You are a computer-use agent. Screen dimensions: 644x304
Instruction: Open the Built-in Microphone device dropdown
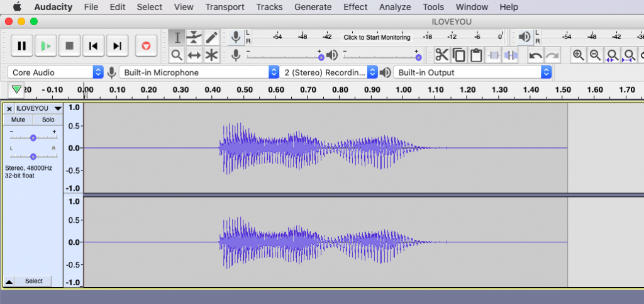coord(199,73)
